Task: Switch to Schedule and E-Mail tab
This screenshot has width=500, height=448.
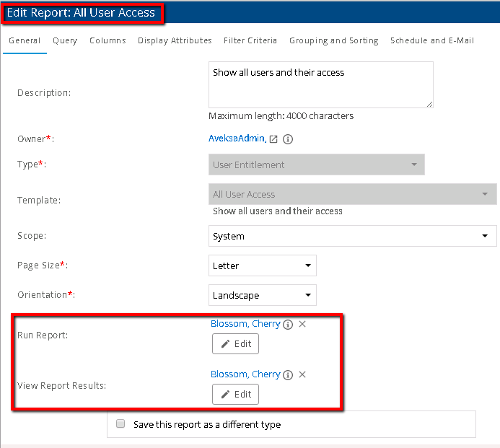Action: pyautogui.click(x=431, y=41)
